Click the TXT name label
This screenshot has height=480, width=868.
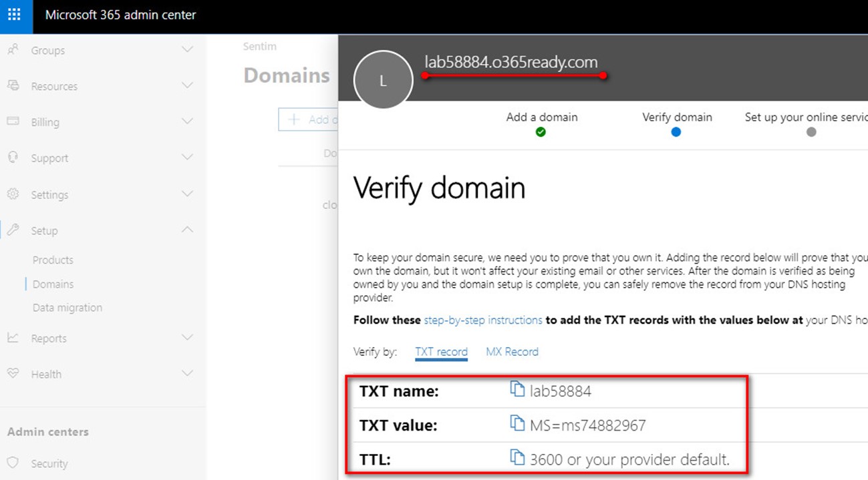click(x=399, y=391)
